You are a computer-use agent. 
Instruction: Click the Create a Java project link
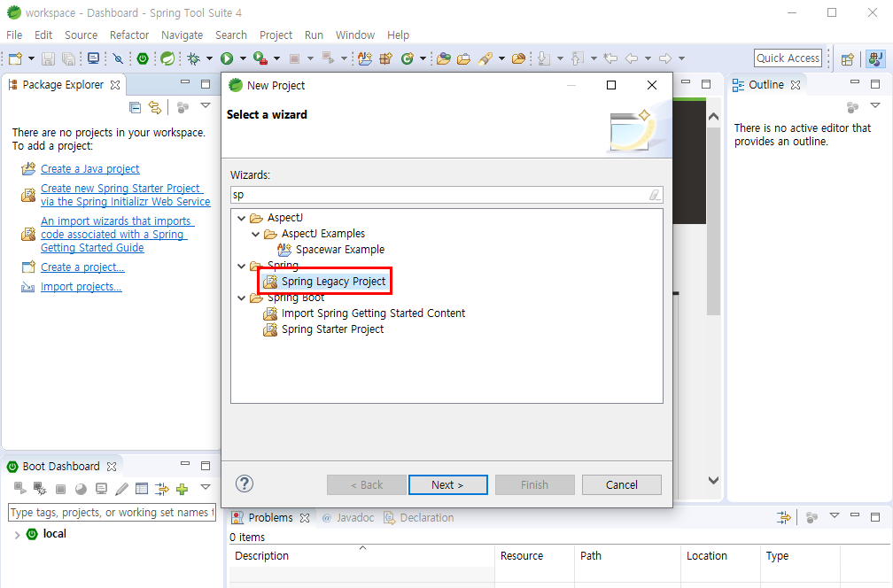90,169
